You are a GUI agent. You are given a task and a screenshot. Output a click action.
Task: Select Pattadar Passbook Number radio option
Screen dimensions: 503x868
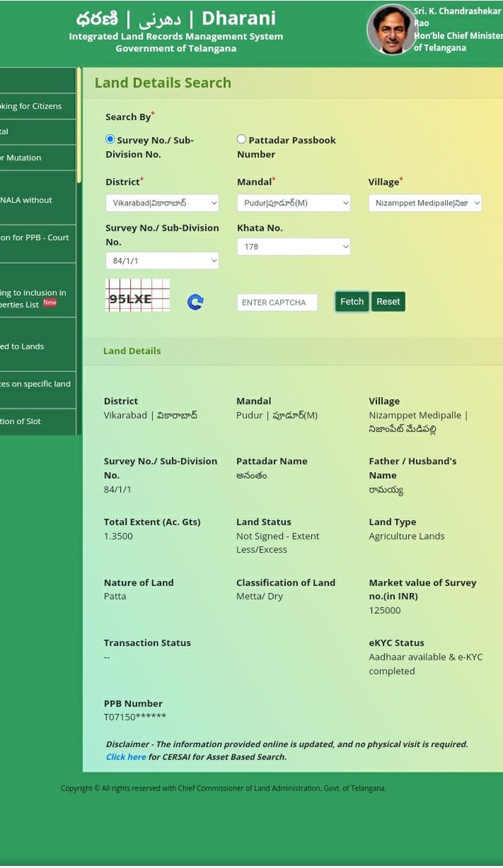point(242,139)
